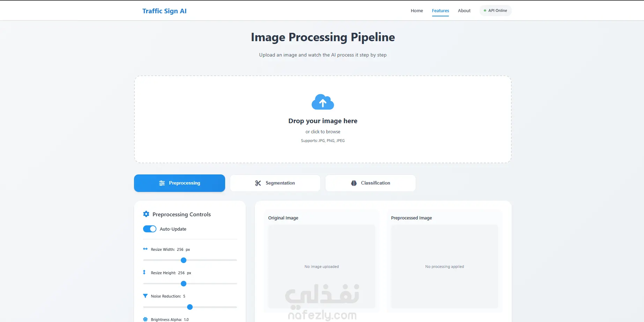Click the Preprocessing Controls gear icon
644x322 pixels.
pos(146,214)
